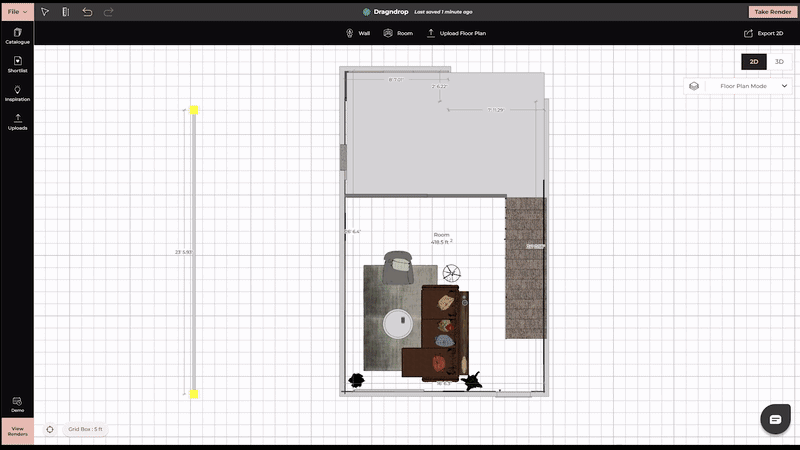Switch to 2D view
800x450 pixels.
[x=754, y=62]
